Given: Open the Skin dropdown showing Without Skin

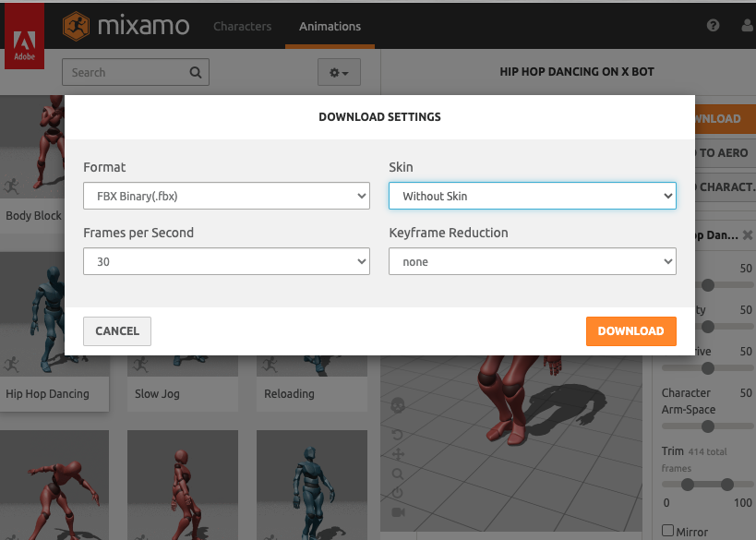Looking at the screenshot, I should 533,196.
